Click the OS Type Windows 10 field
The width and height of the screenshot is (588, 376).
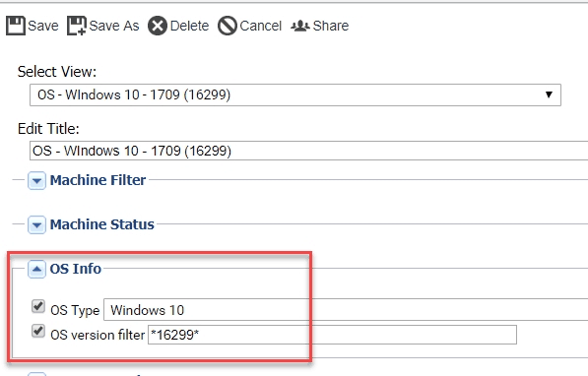(346, 310)
